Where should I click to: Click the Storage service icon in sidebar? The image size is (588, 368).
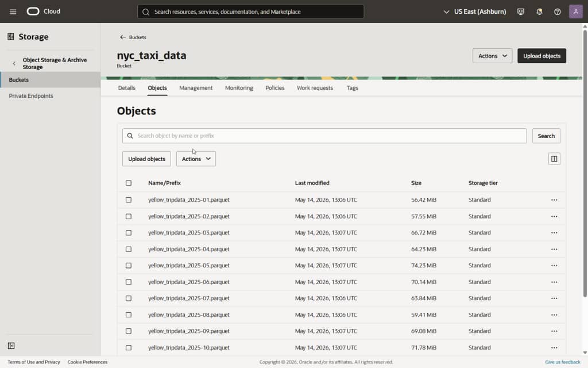10,36
